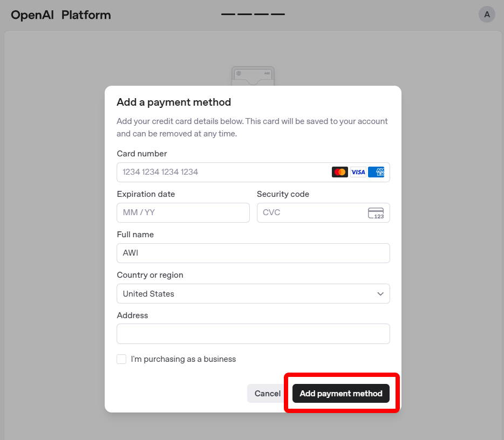Focus the Card number field
The height and width of the screenshot is (440, 504).
253,172
